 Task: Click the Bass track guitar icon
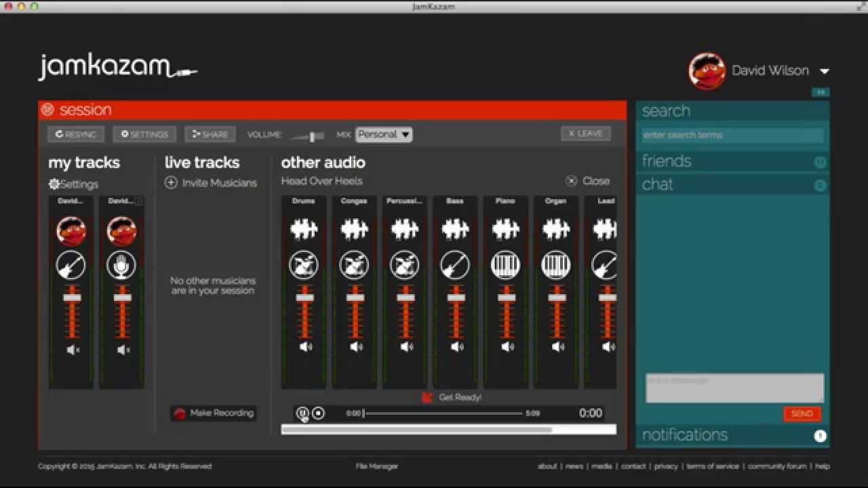[x=455, y=265]
